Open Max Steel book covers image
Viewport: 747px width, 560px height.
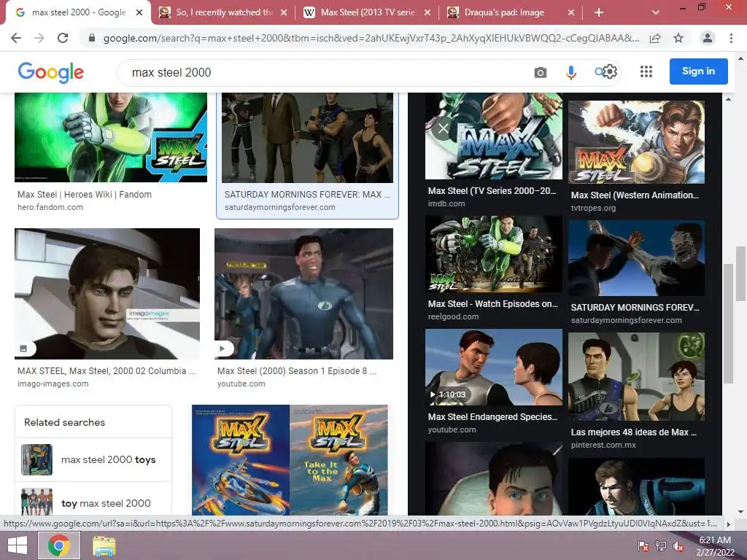coord(290,460)
